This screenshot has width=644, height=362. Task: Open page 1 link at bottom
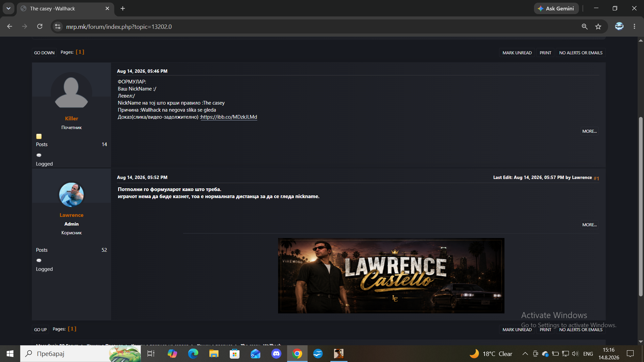(72, 329)
